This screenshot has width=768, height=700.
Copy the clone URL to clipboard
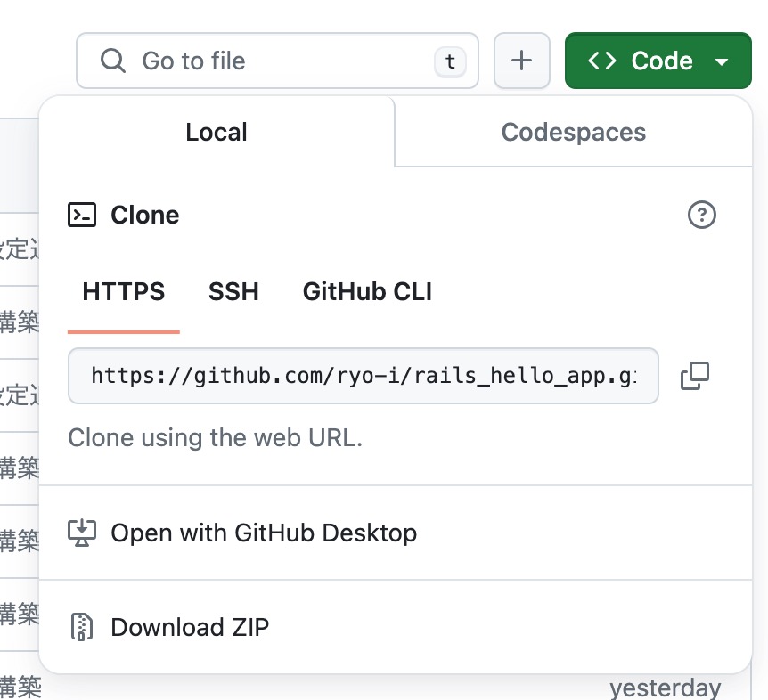click(x=695, y=376)
